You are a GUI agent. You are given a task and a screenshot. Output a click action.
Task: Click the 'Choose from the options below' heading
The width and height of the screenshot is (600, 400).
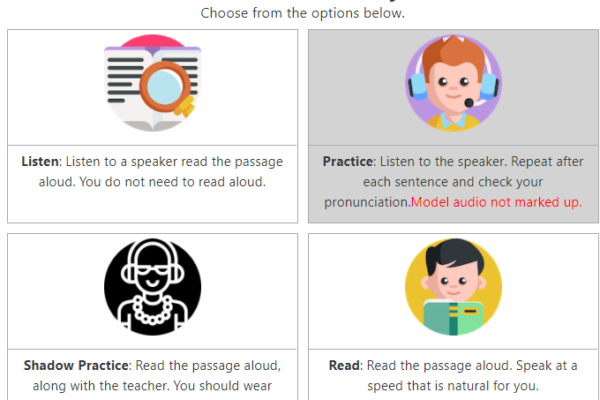[x=303, y=13]
